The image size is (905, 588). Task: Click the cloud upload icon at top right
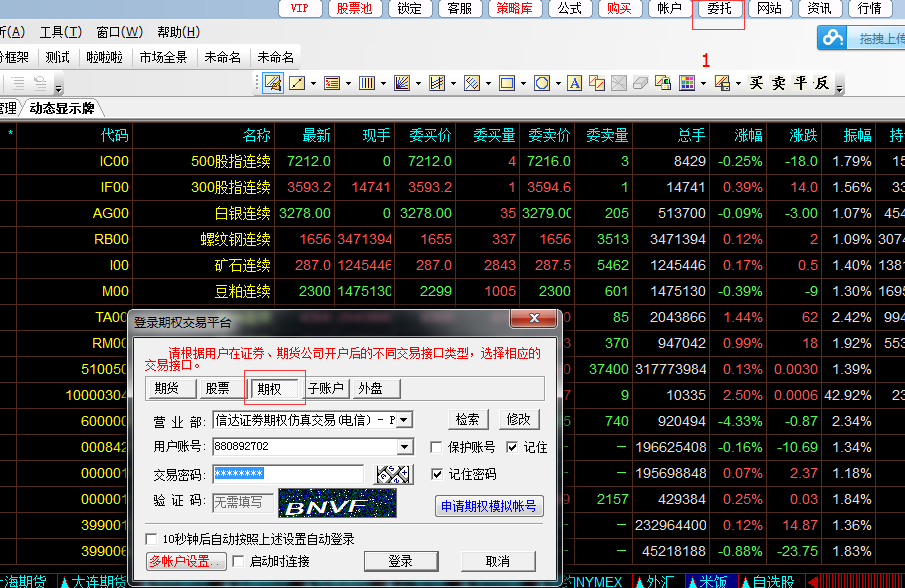point(832,39)
